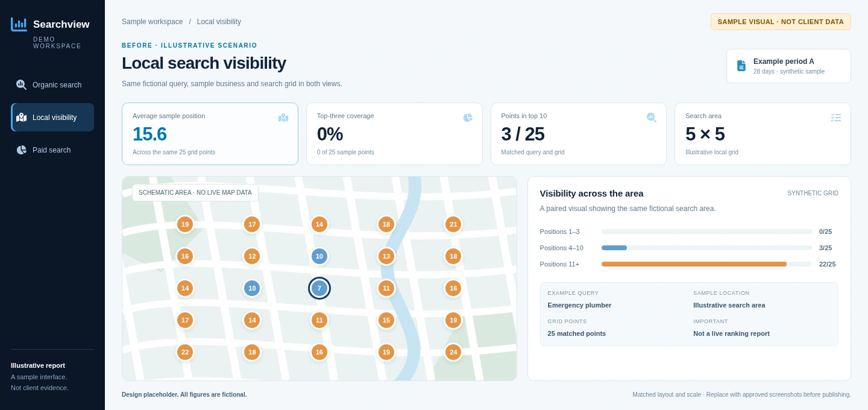The height and width of the screenshot is (410, 868).
Task: Click the map icon on the Average sample position card
Action: tap(283, 118)
